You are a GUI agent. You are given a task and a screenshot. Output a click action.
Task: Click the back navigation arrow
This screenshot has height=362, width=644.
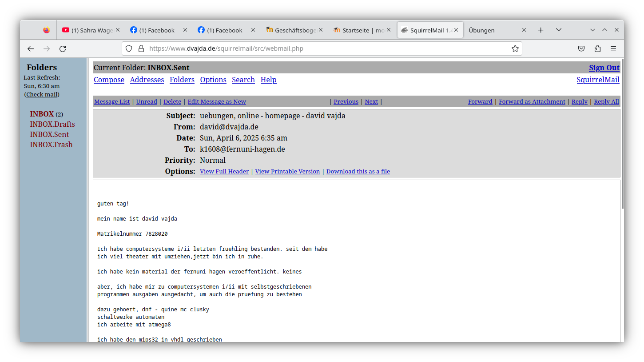[x=30, y=48]
